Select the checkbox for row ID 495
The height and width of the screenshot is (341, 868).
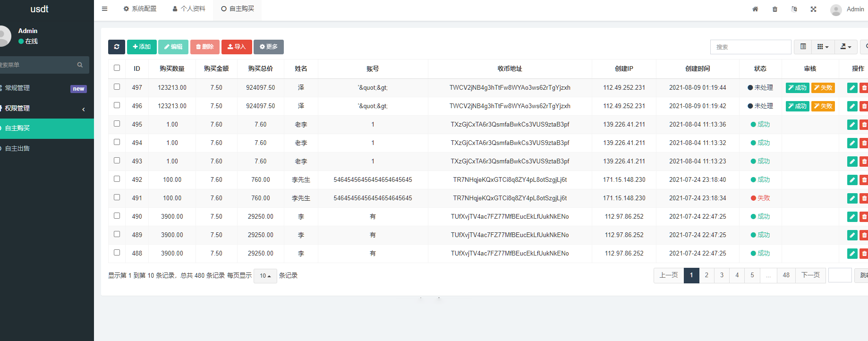pos(117,124)
